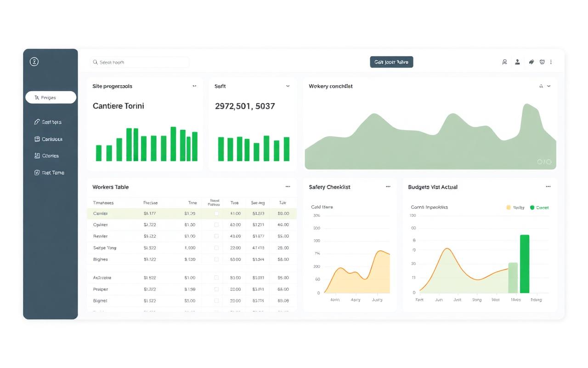This screenshot has width=588, height=368.
Task: Tick the checkbox in the Bigrret row
Action: (216, 301)
